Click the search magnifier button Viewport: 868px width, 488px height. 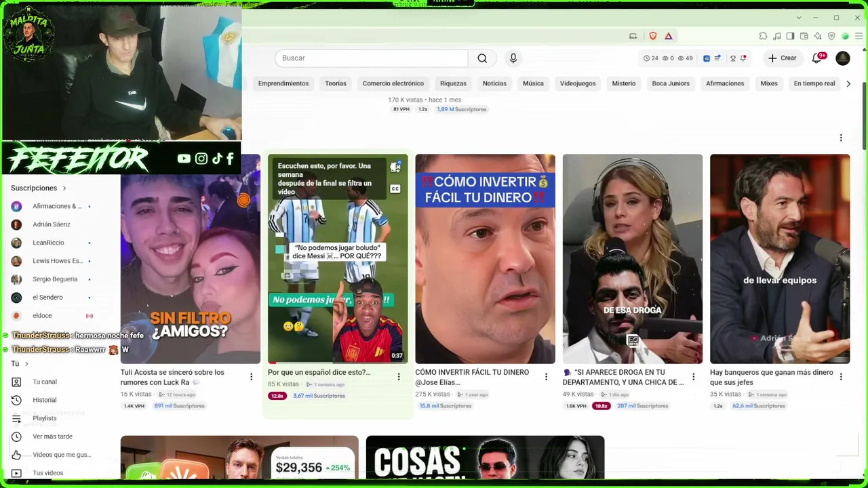pyautogui.click(x=482, y=58)
